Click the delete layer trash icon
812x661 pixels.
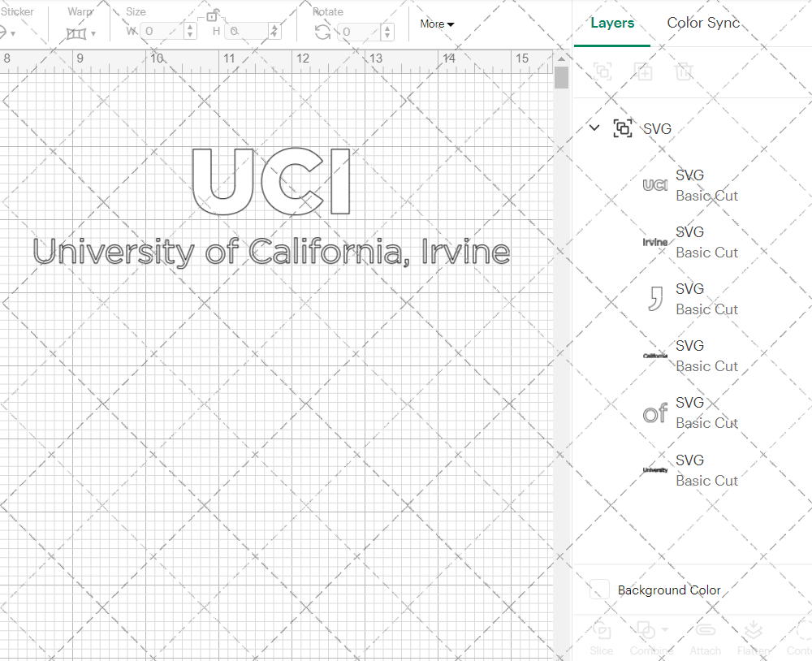(x=684, y=71)
